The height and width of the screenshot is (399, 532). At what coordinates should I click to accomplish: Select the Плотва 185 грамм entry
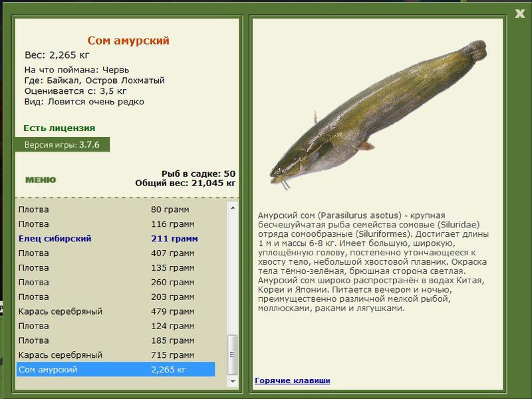(x=116, y=340)
